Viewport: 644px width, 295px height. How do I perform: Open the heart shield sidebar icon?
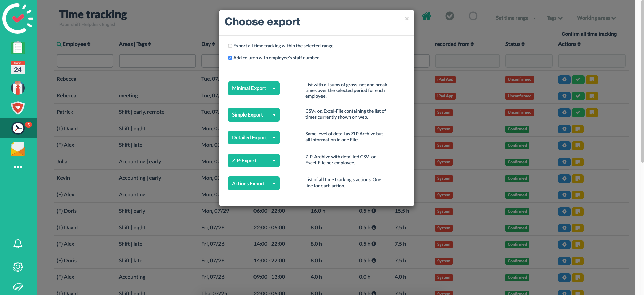pyautogui.click(x=18, y=108)
